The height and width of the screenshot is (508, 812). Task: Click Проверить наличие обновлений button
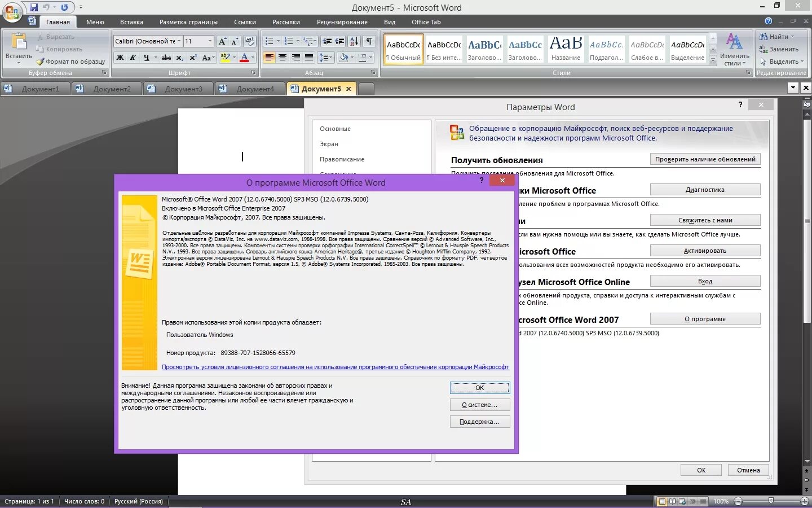[x=705, y=159]
